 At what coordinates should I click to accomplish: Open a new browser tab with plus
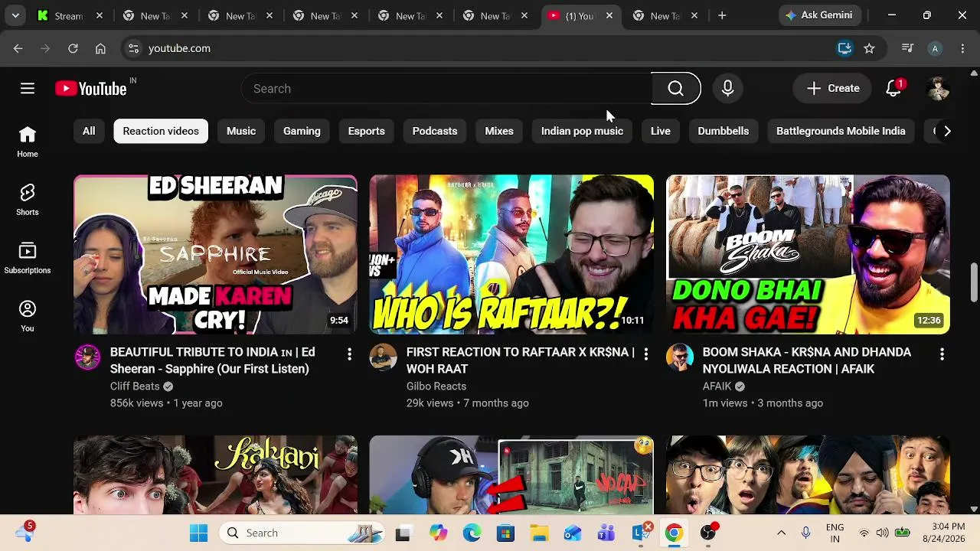(x=722, y=15)
